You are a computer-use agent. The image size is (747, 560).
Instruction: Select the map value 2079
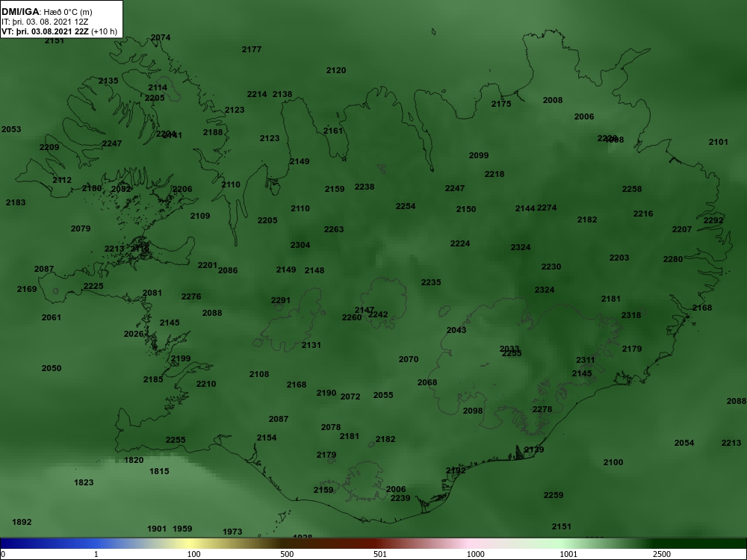[x=81, y=228]
